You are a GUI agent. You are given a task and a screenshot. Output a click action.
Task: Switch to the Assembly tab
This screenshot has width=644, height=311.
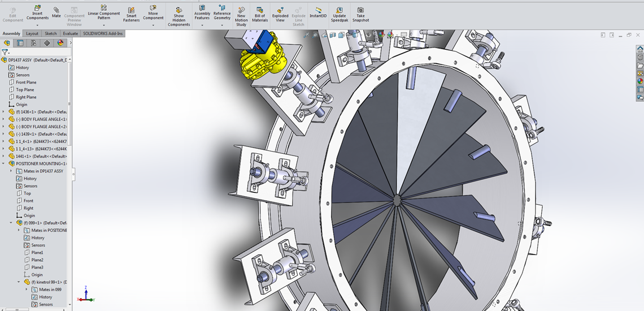[x=11, y=34]
